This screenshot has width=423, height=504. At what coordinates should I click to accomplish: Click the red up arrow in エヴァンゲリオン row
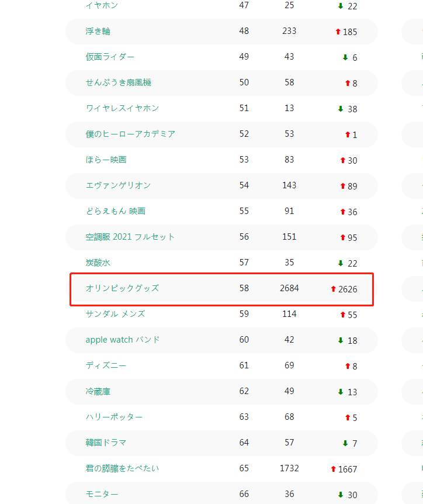pos(342,186)
